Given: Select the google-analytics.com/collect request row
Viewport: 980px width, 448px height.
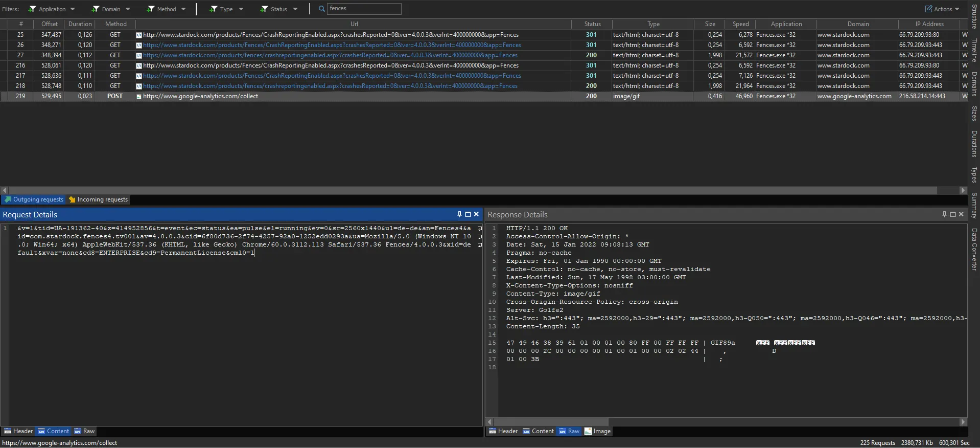Looking at the screenshot, I should click(x=200, y=96).
